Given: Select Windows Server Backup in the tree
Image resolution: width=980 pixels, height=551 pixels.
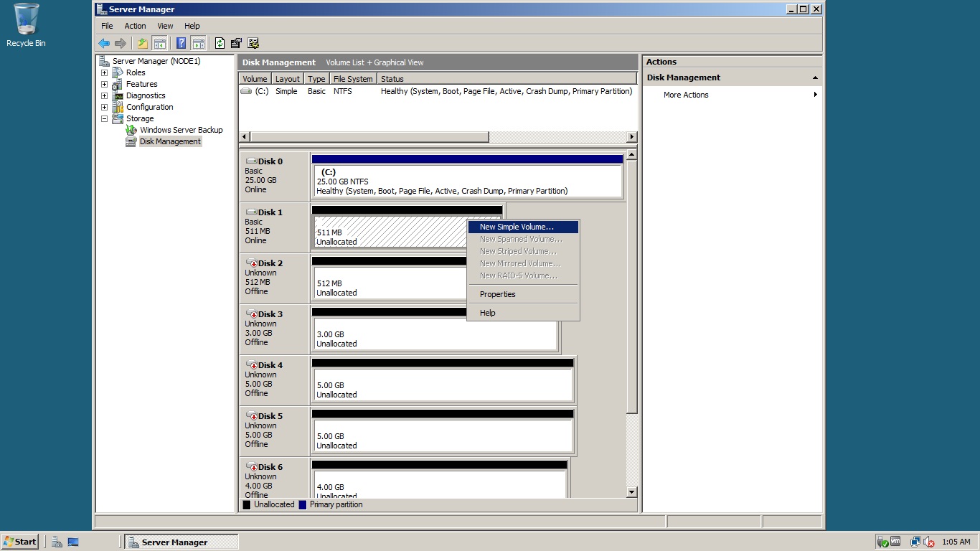Looking at the screenshot, I should point(181,130).
